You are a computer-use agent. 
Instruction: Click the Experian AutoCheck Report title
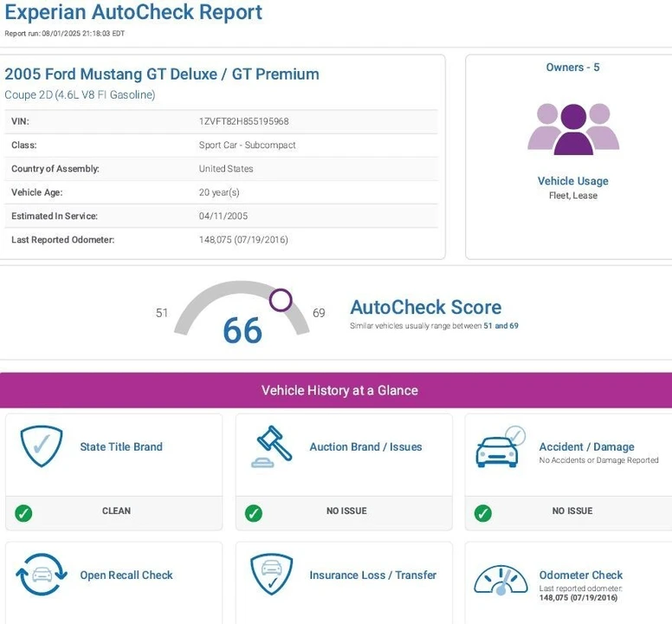[x=133, y=11]
